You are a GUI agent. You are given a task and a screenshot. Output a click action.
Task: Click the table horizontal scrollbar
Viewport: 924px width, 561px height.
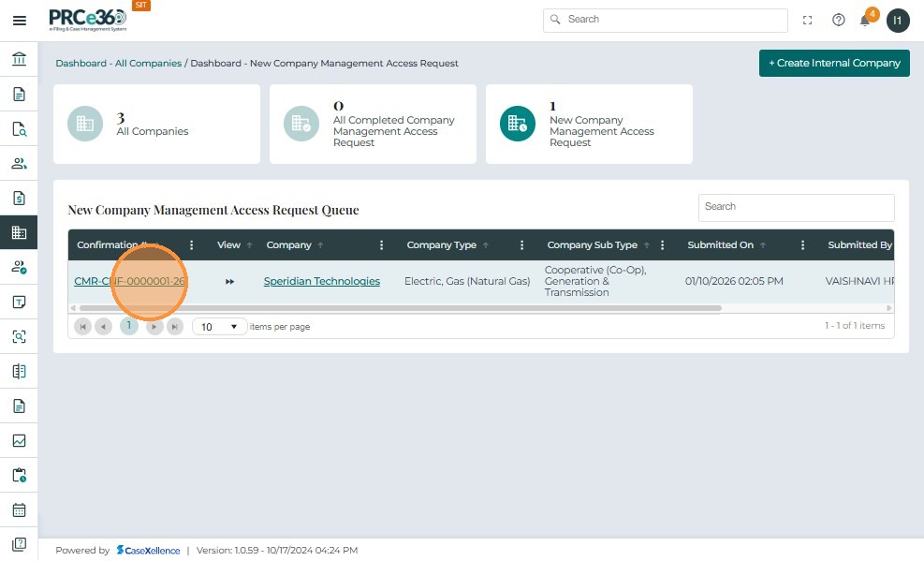tap(400, 308)
